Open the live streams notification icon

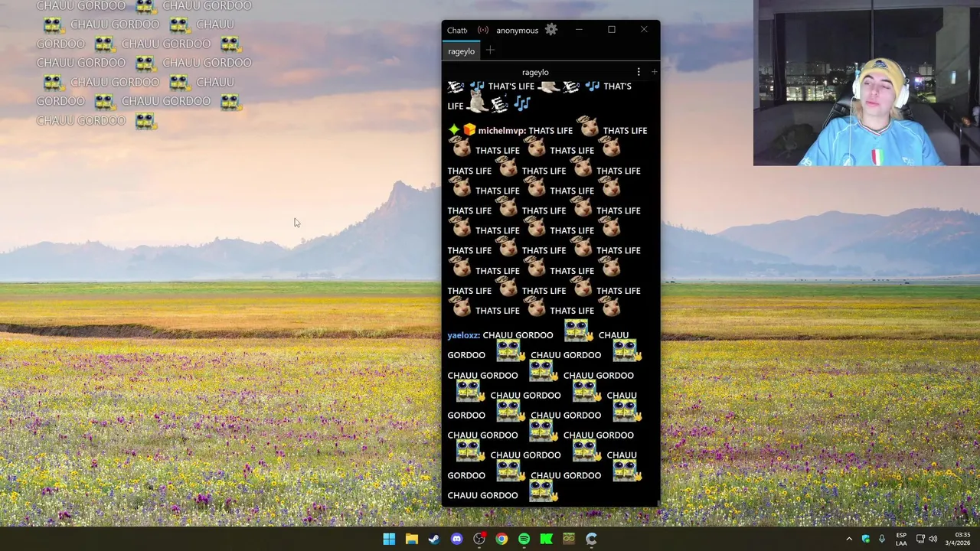click(x=482, y=30)
